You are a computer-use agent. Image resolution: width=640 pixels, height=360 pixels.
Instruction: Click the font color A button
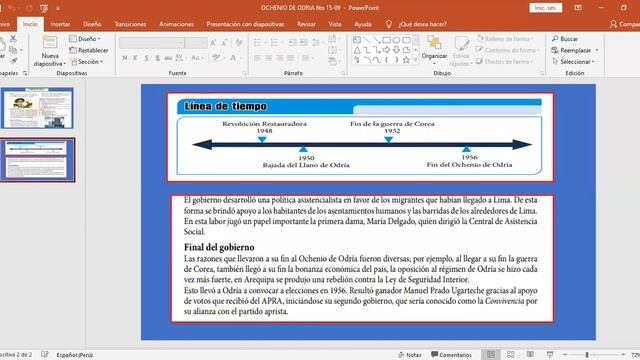coord(233,58)
